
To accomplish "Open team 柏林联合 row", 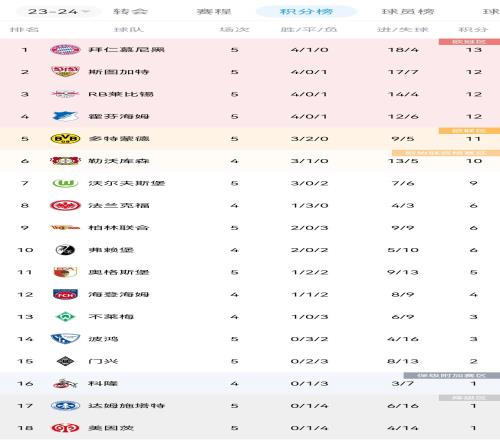I will point(250,228).
